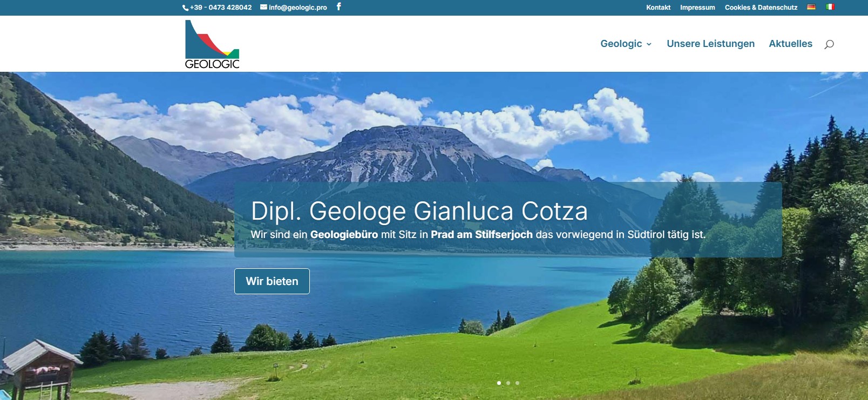Call the phone number with handset icon
Viewport: 868px width, 400px height.
217,8
